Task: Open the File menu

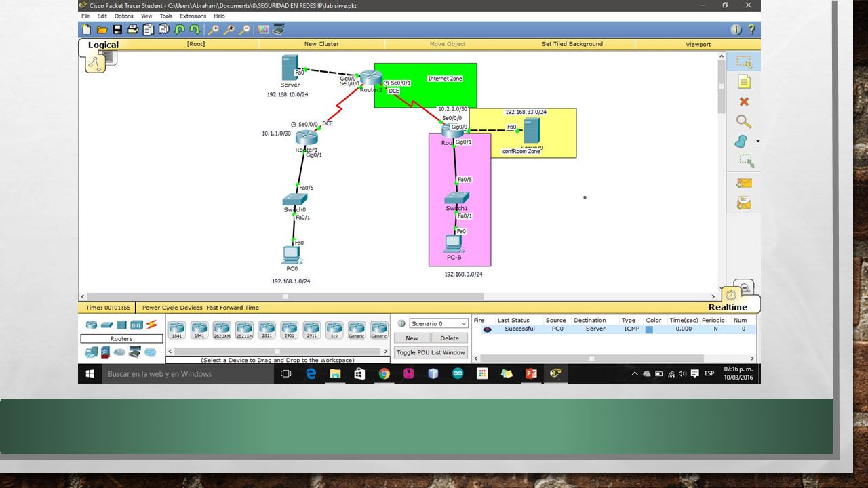Action: pyautogui.click(x=85, y=16)
